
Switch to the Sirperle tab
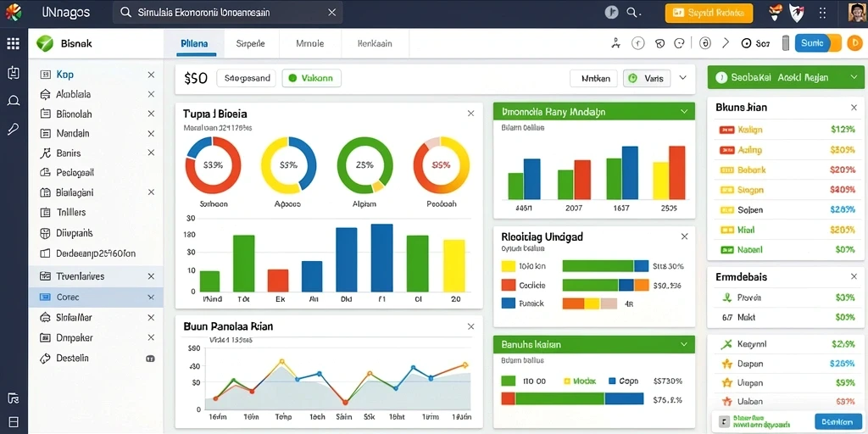click(250, 43)
